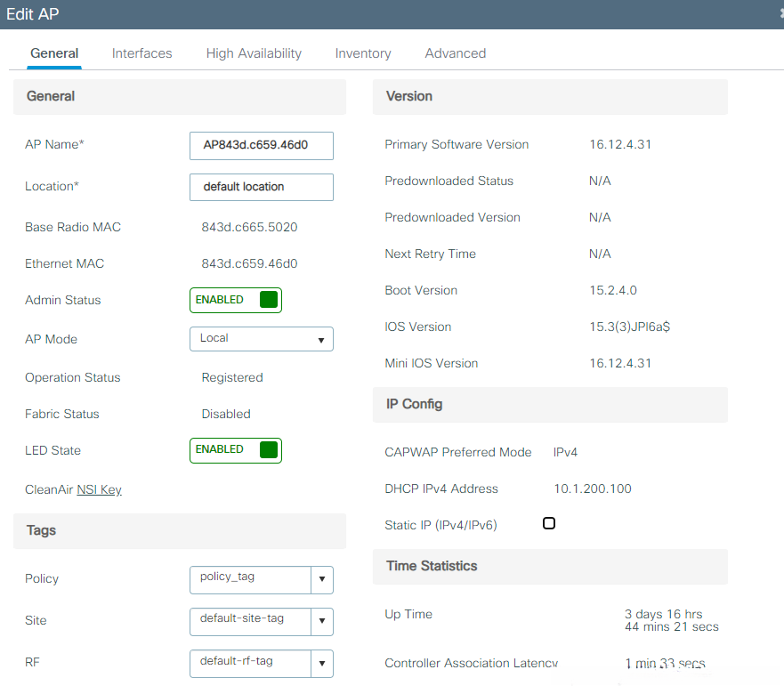Click the General tab

tap(54, 53)
